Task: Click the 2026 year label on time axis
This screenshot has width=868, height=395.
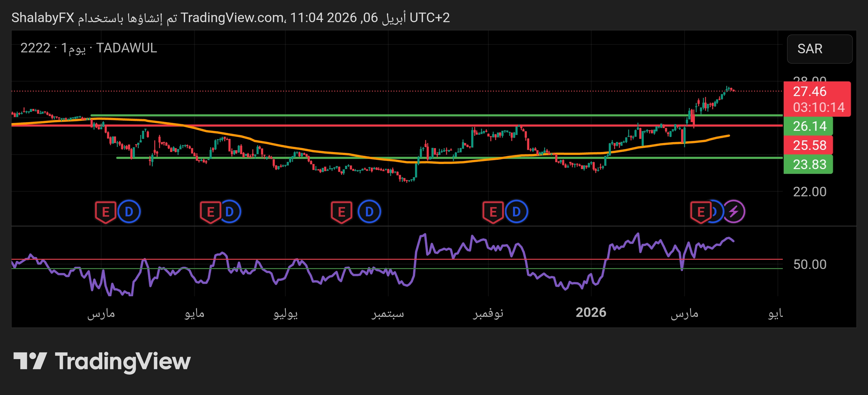Action: [x=591, y=312]
